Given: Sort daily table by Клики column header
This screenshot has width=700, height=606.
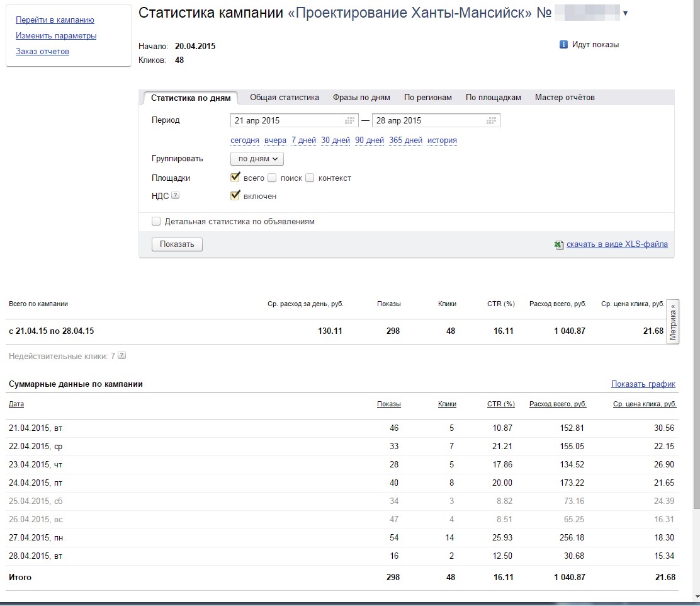Looking at the screenshot, I should tap(447, 404).
